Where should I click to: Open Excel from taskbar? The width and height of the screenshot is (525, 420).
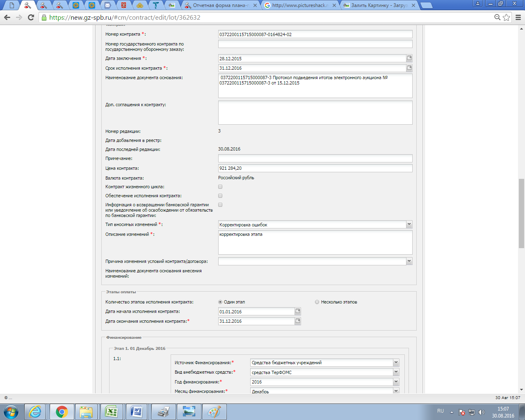112,411
